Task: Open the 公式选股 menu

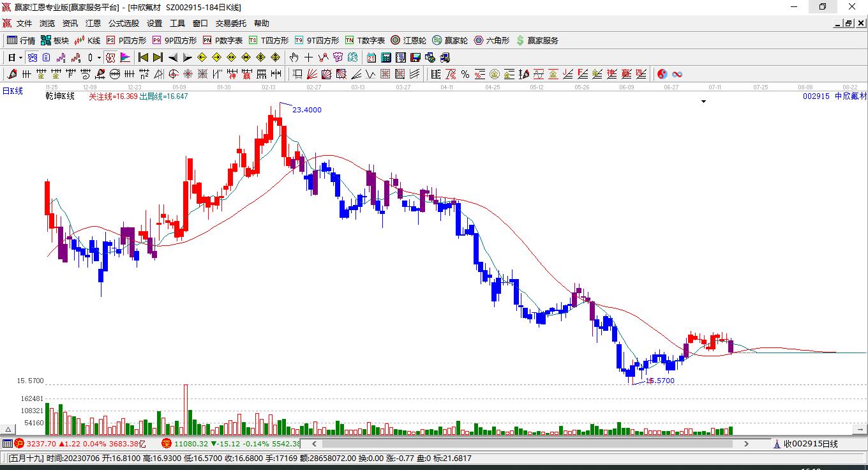Action: point(124,24)
